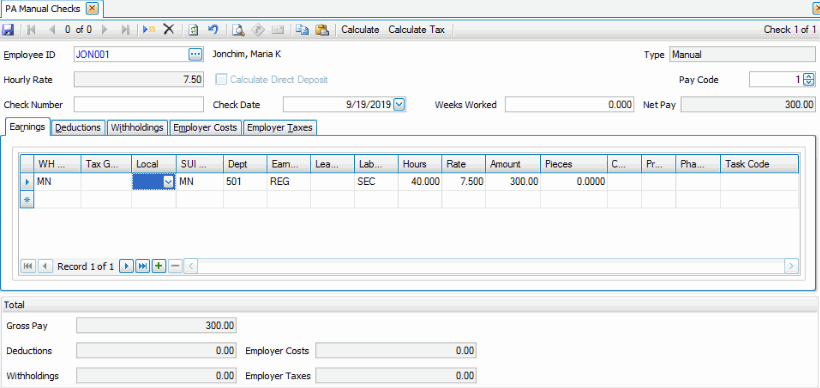Go to first record in toolbar navigation
The image size is (820, 388).
[31, 30]
